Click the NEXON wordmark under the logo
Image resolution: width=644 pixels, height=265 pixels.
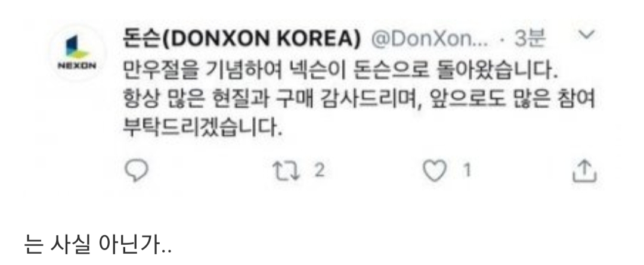tap(77, 66)
